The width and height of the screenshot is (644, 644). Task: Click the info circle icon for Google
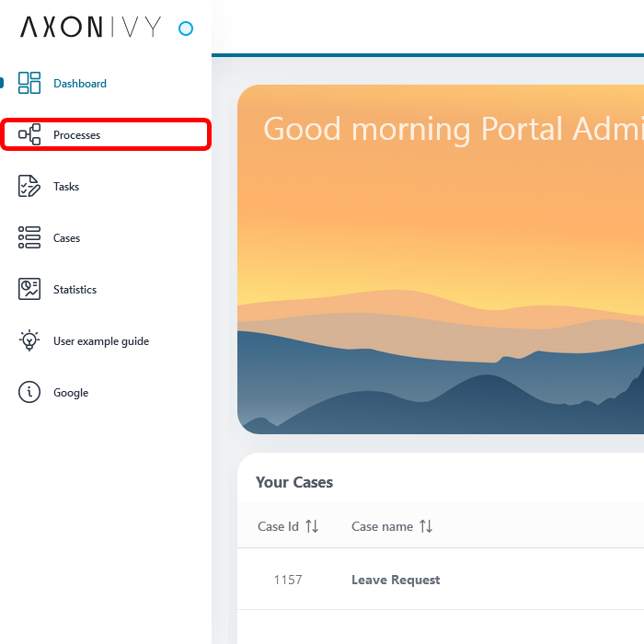coord(29,392)
